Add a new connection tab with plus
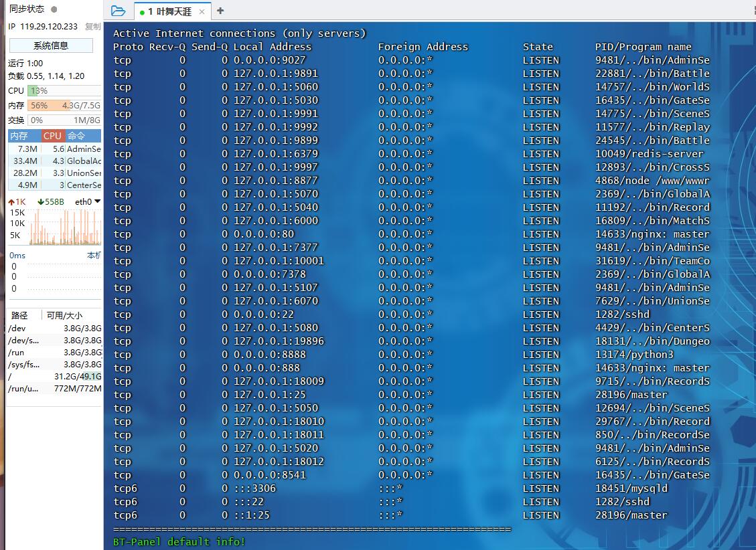This screenshot has height=550, width=756. point(220,11)
